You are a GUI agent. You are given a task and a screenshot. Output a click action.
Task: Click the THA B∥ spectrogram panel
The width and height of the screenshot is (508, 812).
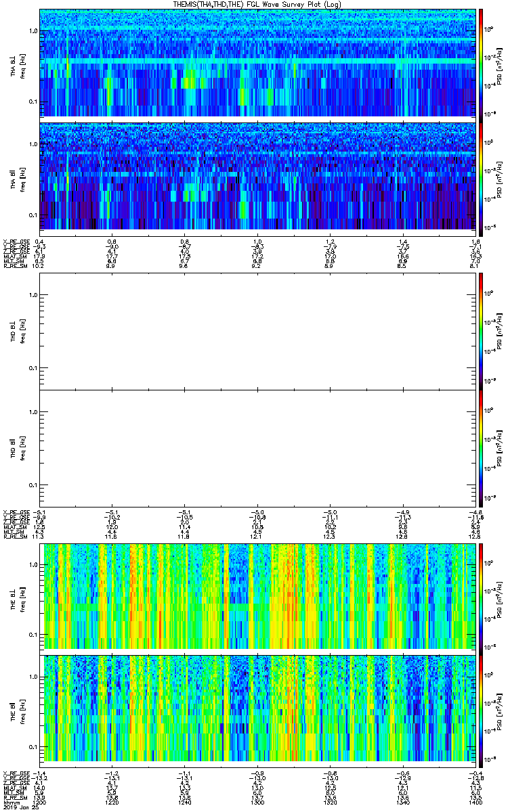pos(257,175)
